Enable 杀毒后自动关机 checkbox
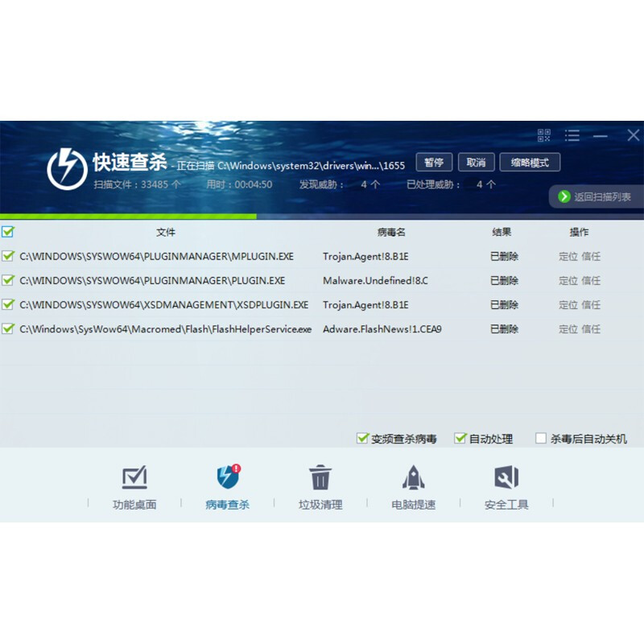 tap(541, 439)
